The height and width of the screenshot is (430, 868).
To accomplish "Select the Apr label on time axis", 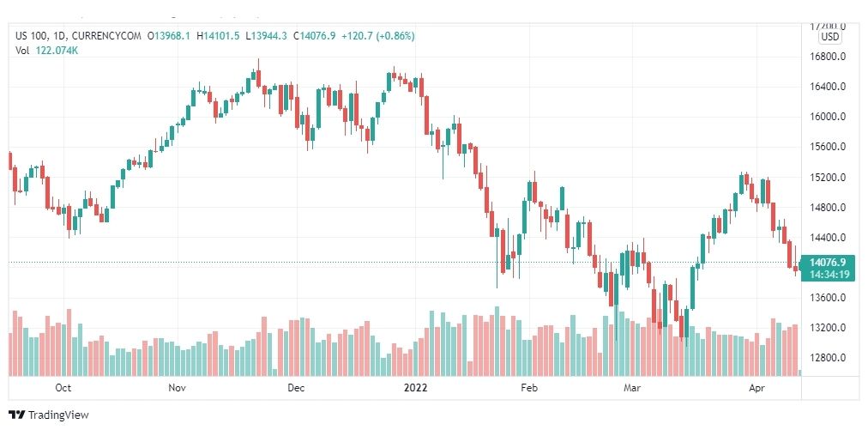I will coord(756,389).
